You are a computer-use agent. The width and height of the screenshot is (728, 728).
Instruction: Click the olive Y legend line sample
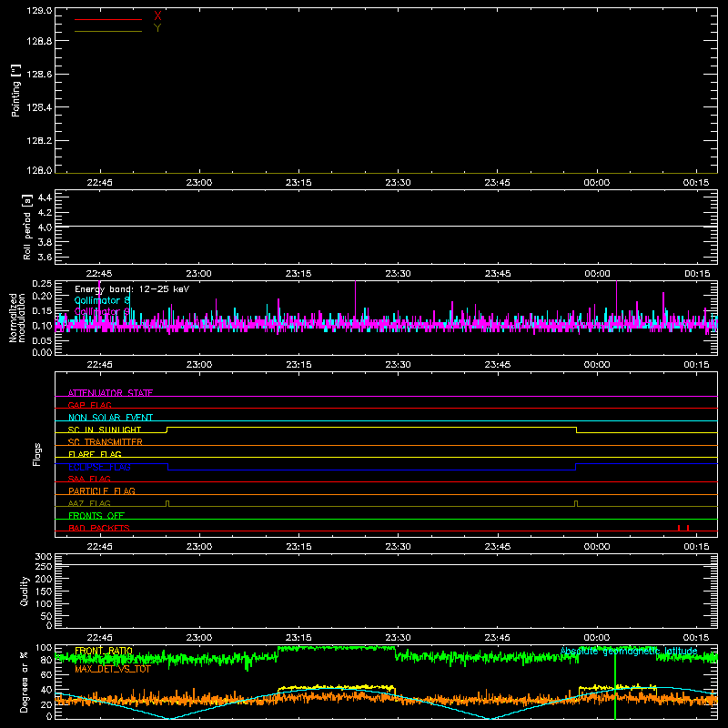[108, 32]
